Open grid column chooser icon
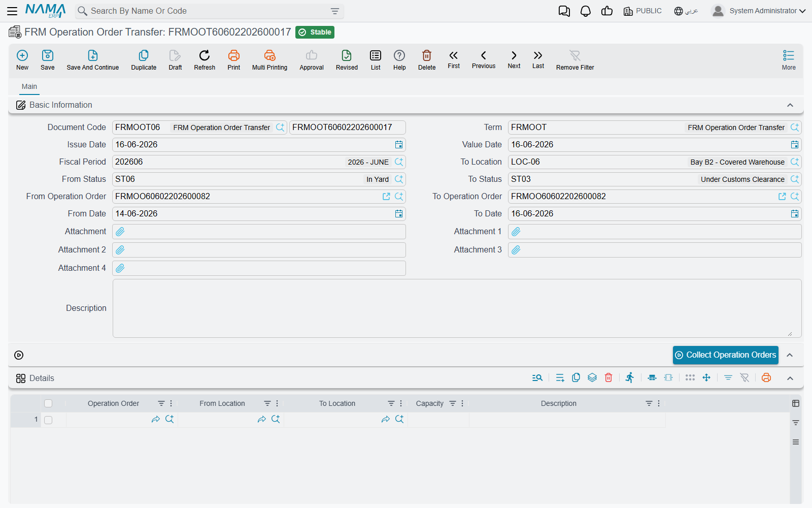The height and width of the screenshot is (508, 812). pos(796,403)
